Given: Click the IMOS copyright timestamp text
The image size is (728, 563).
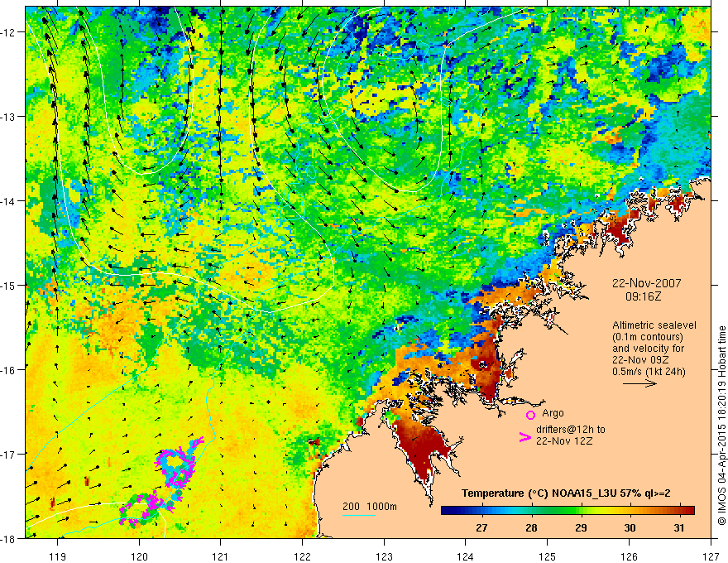Looking at the screenshot, I should [x=721, y=425].
